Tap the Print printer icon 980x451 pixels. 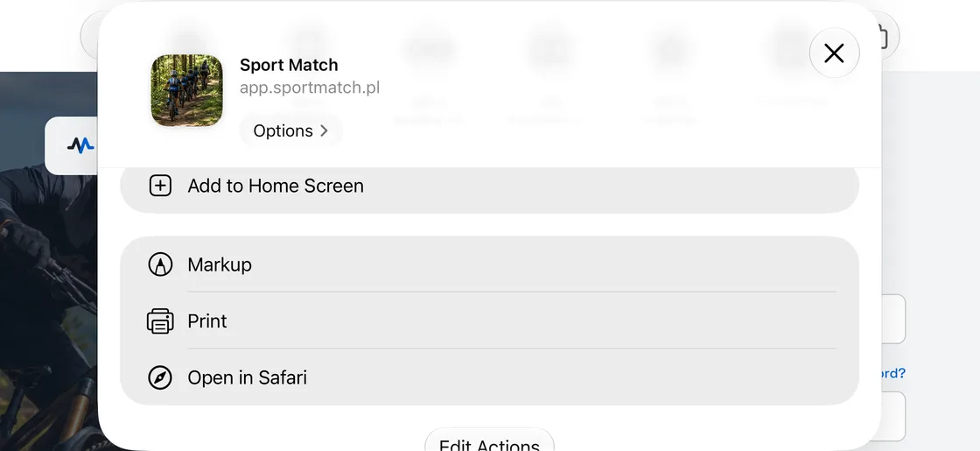(160, 321)
